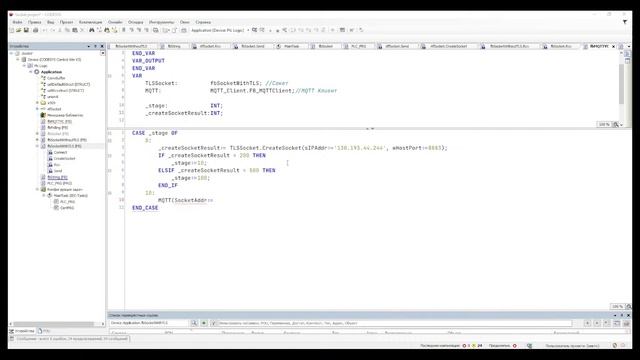Screen dimensions: 640x360
Task: Select the Устройства bottom tab
Action: coord(22,331)
